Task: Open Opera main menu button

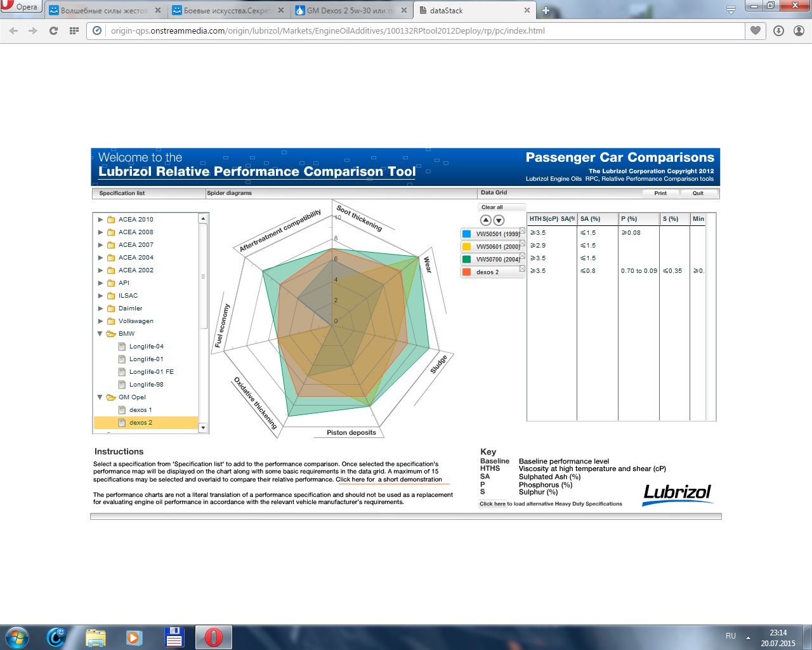Action: (x=20, y=7)
